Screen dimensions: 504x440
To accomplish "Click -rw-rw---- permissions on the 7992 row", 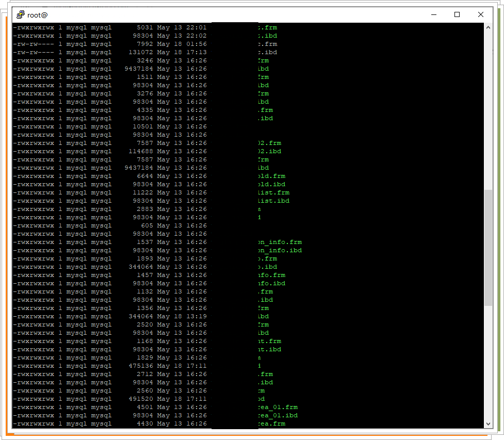I will pos(34,44).
